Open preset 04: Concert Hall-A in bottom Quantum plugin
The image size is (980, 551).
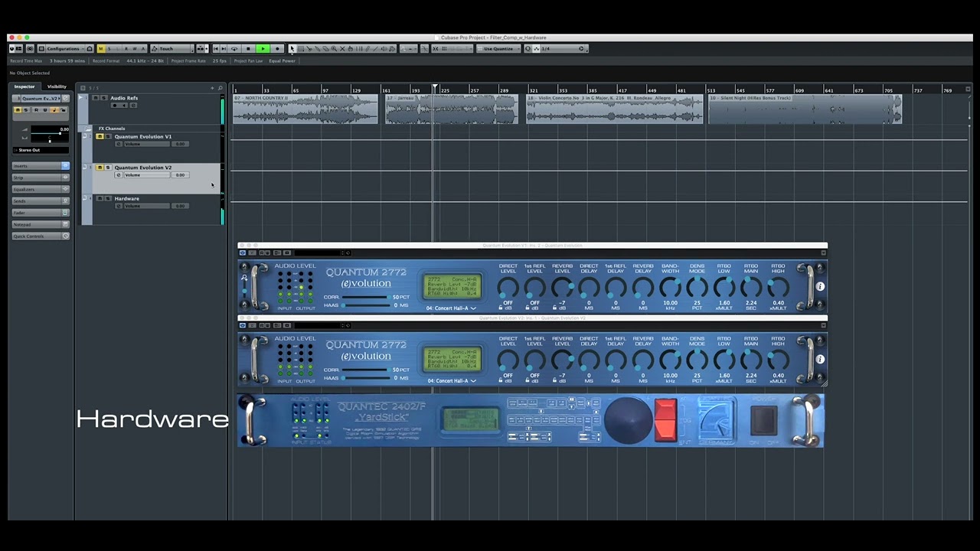coord(451,380)
